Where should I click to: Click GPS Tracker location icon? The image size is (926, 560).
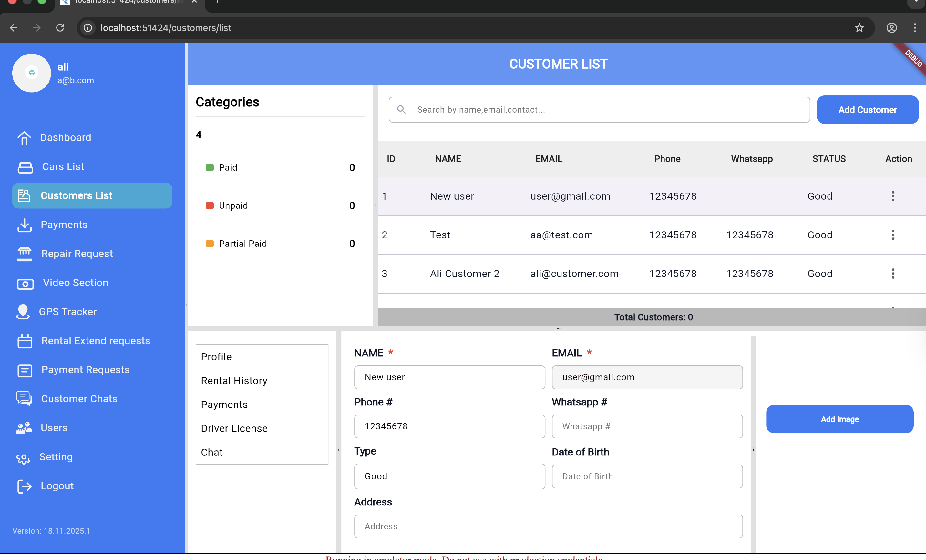click(x=23, y=312)
